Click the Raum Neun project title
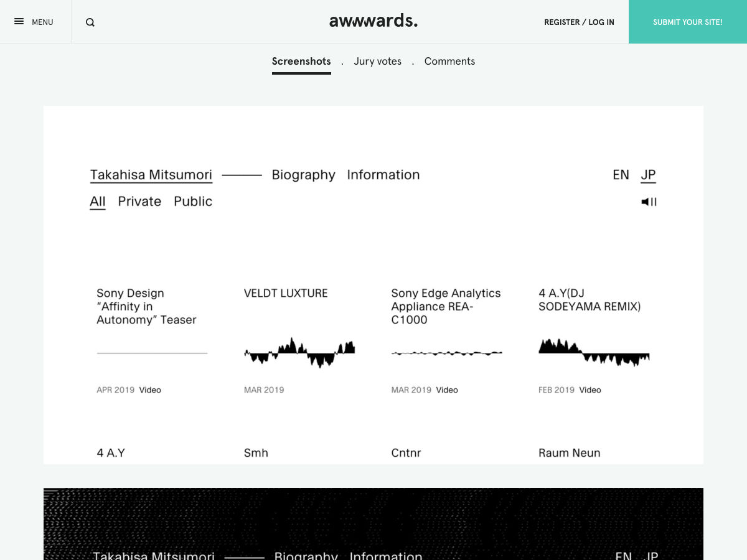The height and width of the screenshot is (560, 747). pos(570,453)
